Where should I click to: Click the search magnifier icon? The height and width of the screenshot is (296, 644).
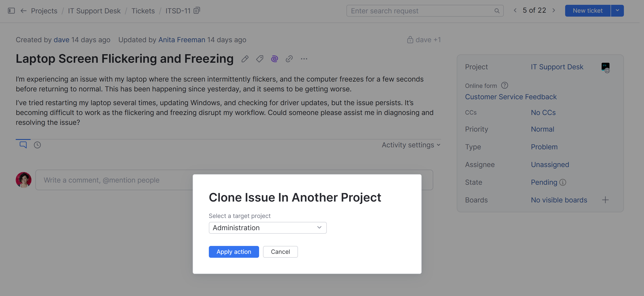tap(497, 11)
